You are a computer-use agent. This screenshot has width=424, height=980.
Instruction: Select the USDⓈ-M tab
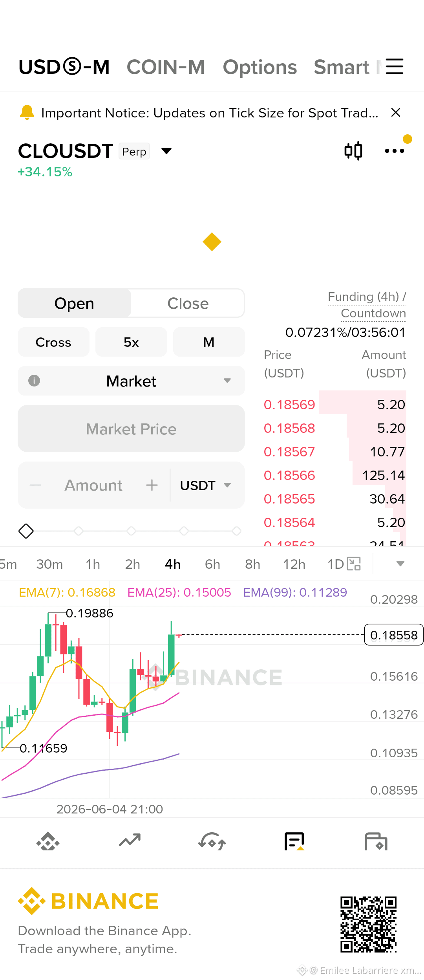point(64,67)
